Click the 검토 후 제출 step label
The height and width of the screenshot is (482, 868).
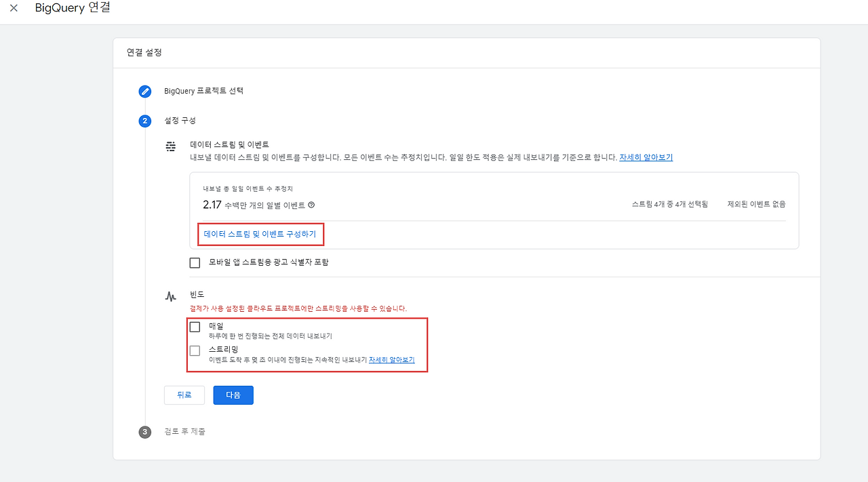(184, 432)
